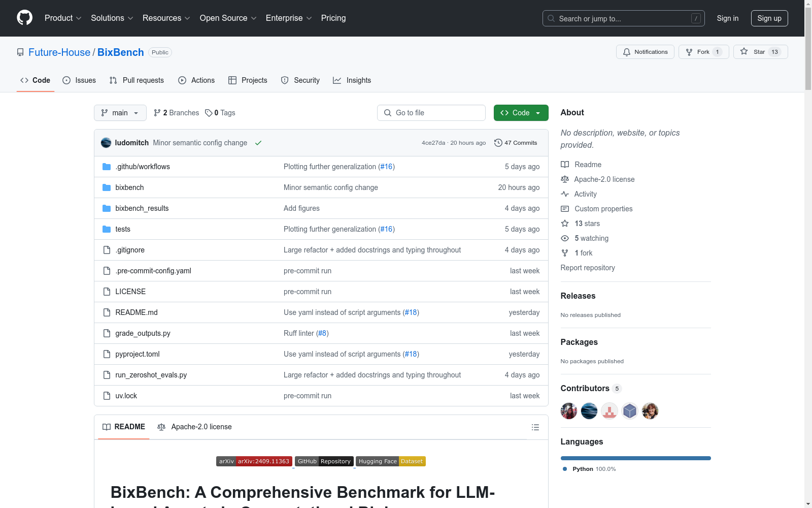The height and width of the screenshot is (508, 812).
Task: Open the Actions tab
Action: tap(196, 80)
